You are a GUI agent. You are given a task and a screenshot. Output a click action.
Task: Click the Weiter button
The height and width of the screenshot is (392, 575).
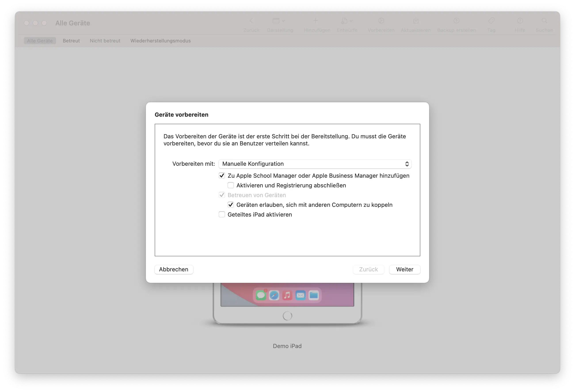(405, 270)
